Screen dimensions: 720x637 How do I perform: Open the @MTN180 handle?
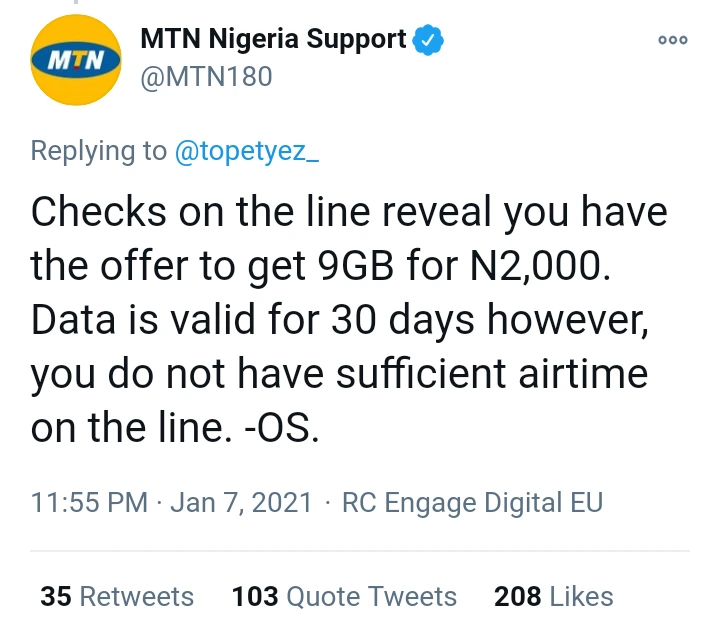(x=206, y=76)
